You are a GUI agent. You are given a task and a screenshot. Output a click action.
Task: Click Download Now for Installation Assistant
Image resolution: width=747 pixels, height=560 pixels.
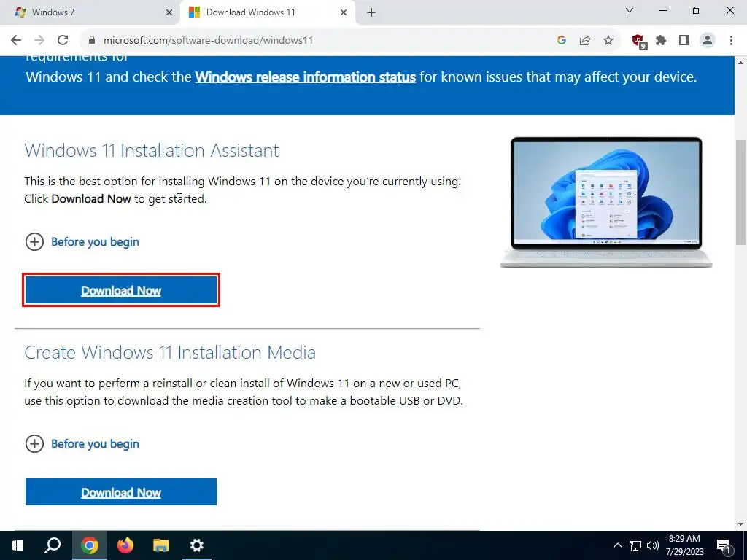coord(121,290)
